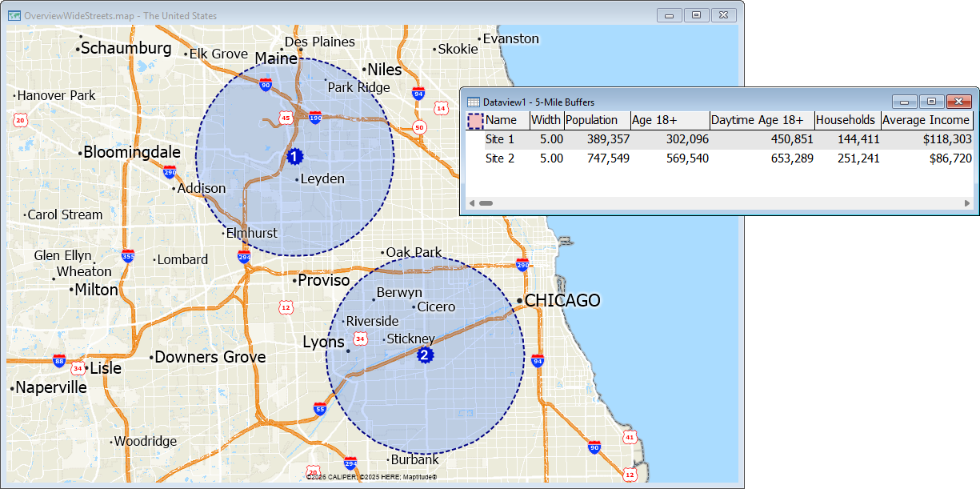Image resolution: width=980 pixels, height=489 pixels.
Task: Select the Age 18+ column header
Action: coord(670,120)
